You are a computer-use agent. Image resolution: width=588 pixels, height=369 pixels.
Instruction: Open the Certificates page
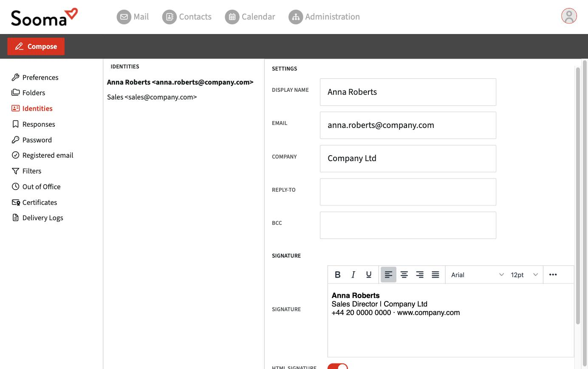pyautogui.click(x=34, y=202)
